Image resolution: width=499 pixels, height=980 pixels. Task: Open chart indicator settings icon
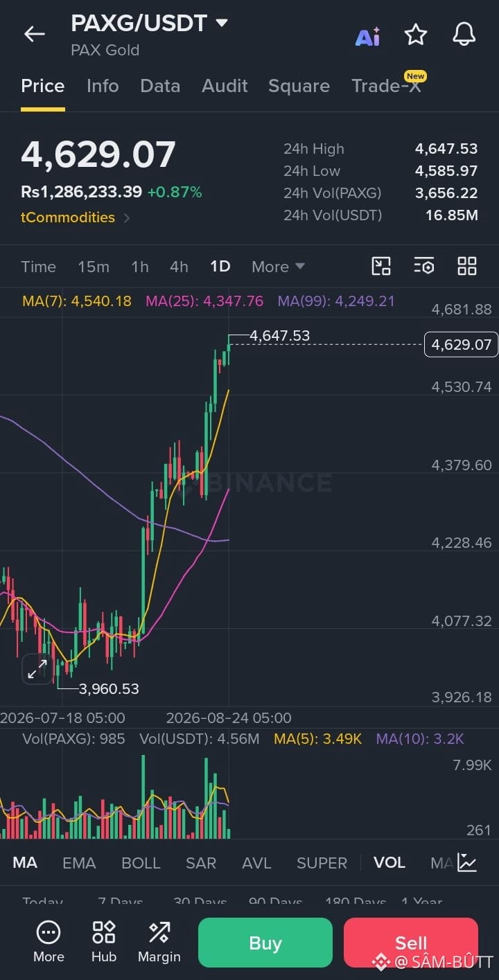click(424, 266)
